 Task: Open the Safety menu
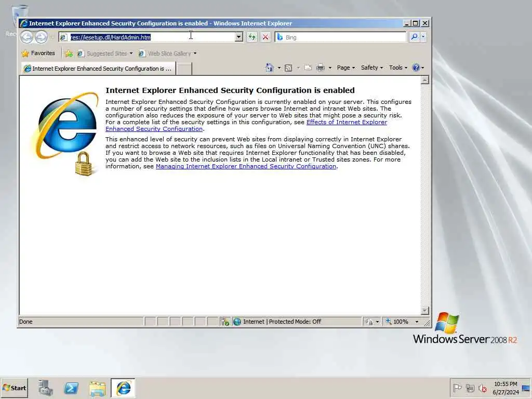pyautogui.click(x=372, y=68)
